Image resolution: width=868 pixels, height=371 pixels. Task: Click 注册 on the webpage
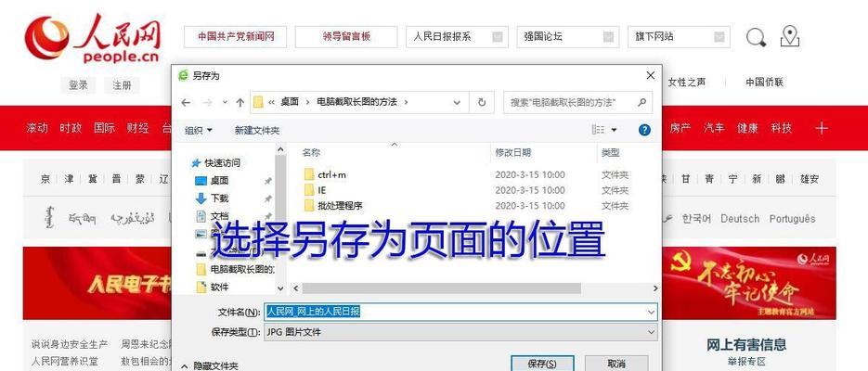click(122, 85)
